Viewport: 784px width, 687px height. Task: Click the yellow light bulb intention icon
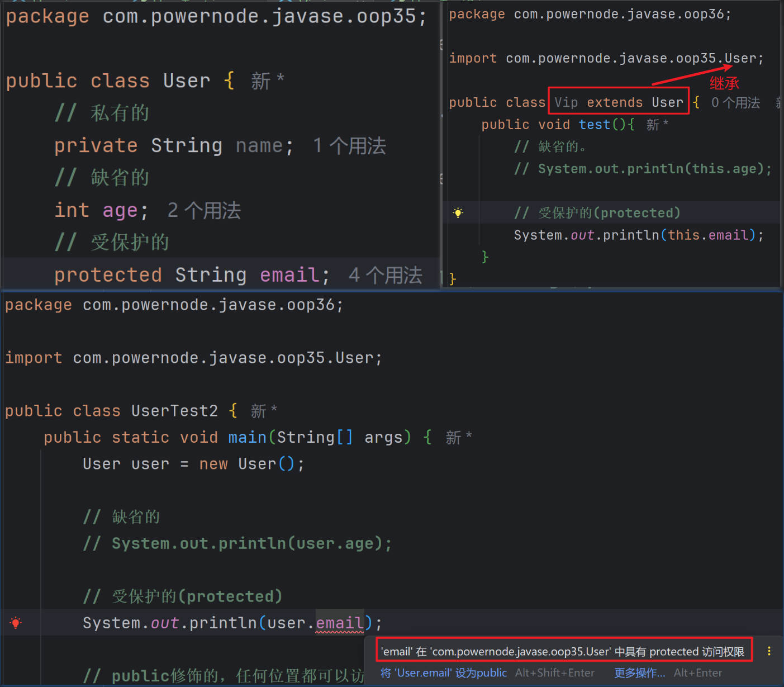pos(458,213)
